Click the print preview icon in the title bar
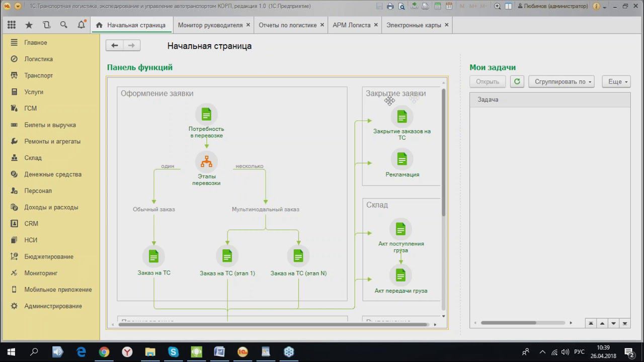Image resolution: width=644 pixels, height=362 pixels. pyautogui.click(x=401, y=7)
